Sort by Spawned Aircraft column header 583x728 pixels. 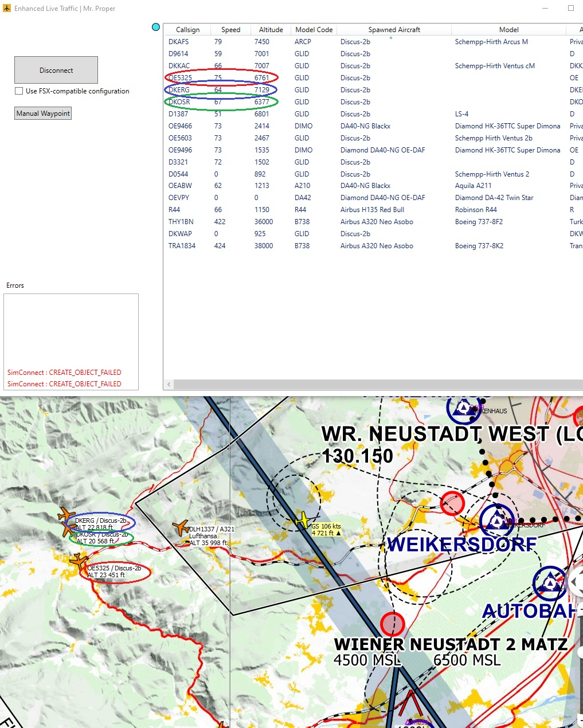coord(394,30)
